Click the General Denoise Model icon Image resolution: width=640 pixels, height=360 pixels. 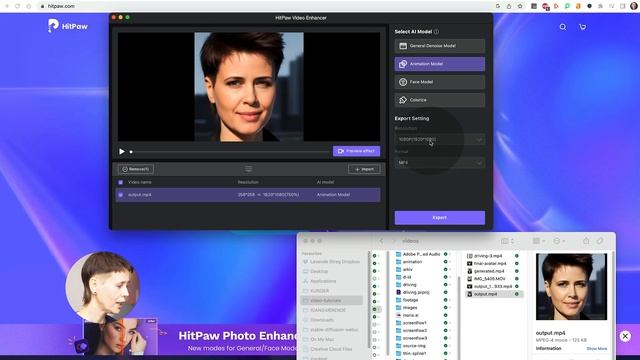point(403,46)
